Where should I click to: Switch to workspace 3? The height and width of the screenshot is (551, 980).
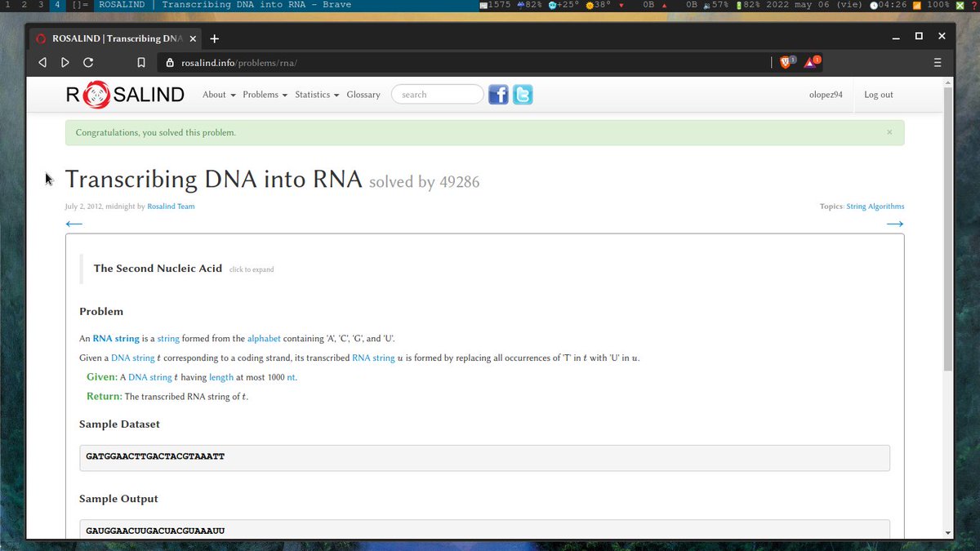click(x=41, y=5)
